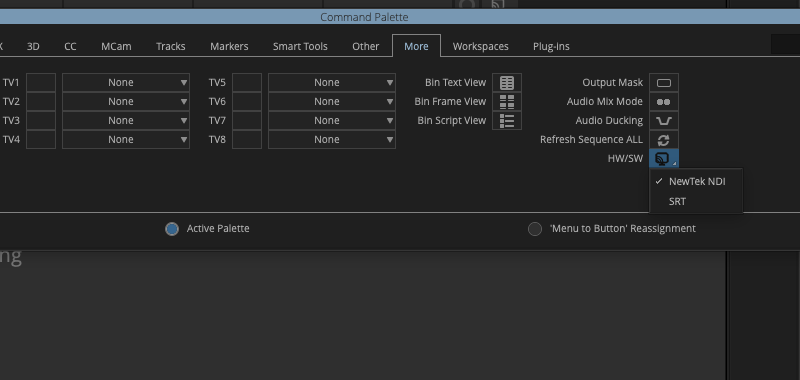Switch to the Other tab
Screen dimensions: 800x380
pyautogui.click(x=366, y=46)
